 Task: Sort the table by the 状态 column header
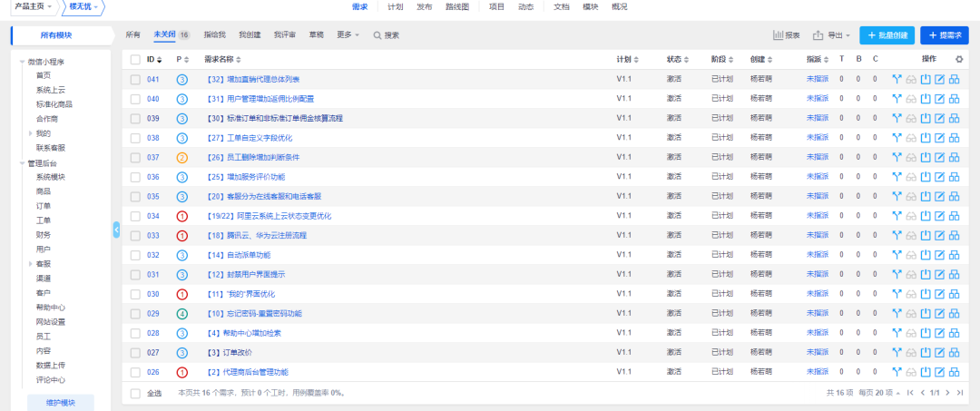point(678,59)
